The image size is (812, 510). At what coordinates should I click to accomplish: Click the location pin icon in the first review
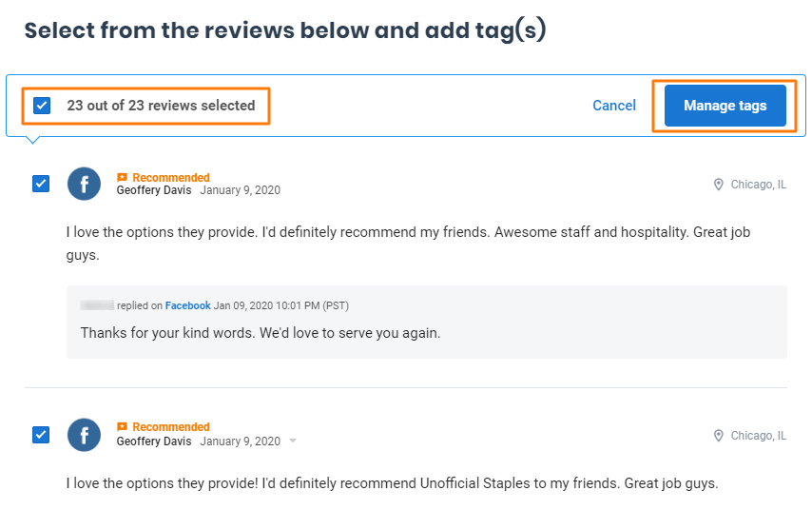(x=719, y=185)
